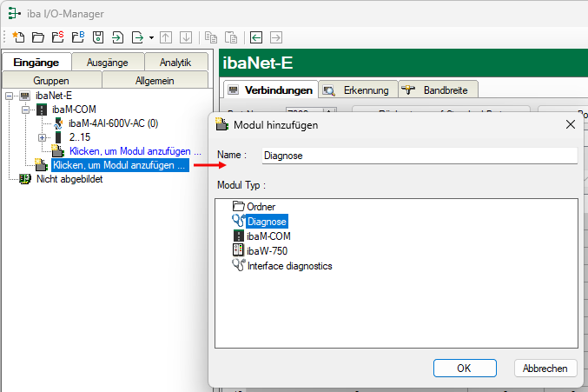Screen dimensions: 588x392
Task: Expand the 2..15 tree node
Action: [42, 137]
